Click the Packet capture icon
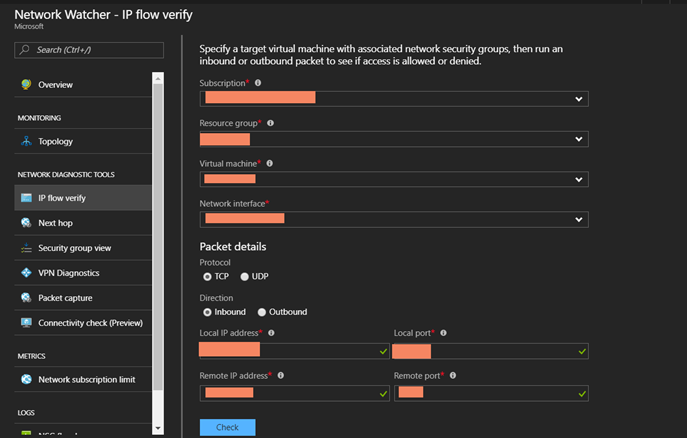The width and height of the screenshot is (687, 438). point(26,298)
